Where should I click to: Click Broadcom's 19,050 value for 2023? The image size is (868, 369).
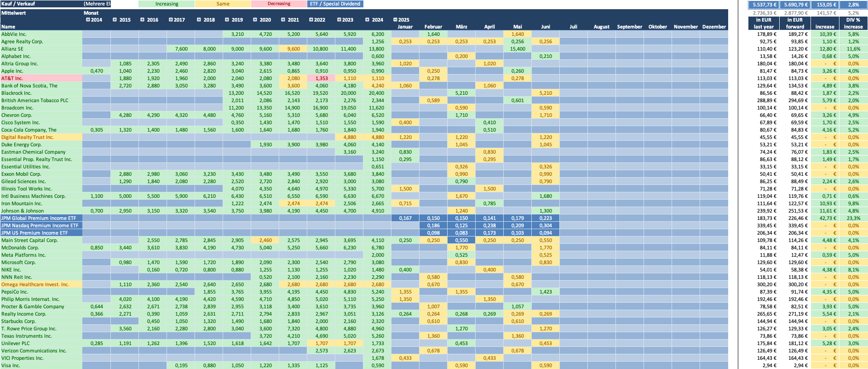tap(349, 108)
